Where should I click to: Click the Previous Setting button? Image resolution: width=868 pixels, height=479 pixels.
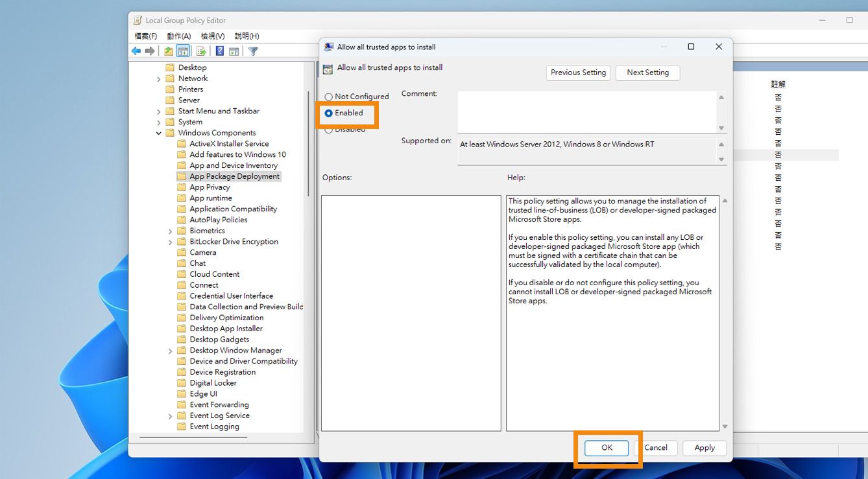[578, 73]
